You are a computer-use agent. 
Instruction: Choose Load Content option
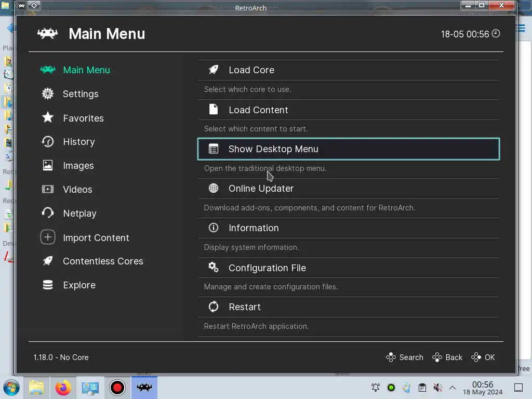click(x=349, y=110)
